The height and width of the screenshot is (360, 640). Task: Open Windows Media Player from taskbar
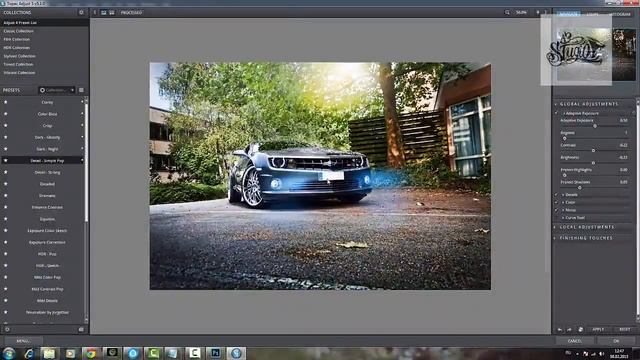coord(70,353)
